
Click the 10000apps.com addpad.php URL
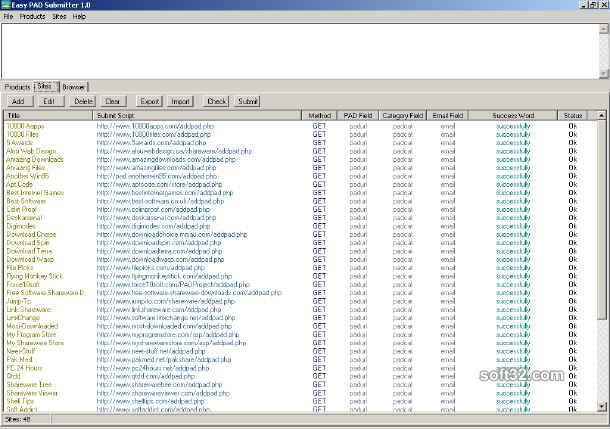155,126
